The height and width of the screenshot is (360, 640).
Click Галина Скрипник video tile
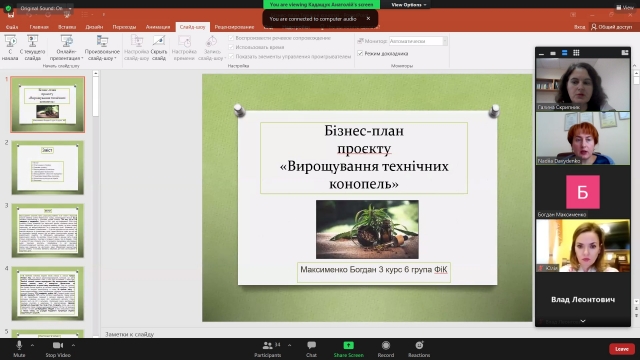(x=583, y=84)
